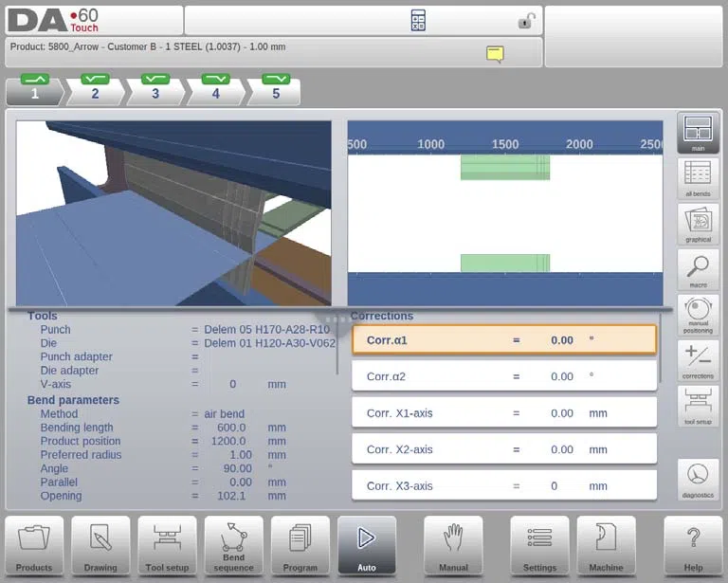Toggle the main view layout button
The width and height of the screenshot is (728, 583).
pyautogui.click(x=698, y=133)
